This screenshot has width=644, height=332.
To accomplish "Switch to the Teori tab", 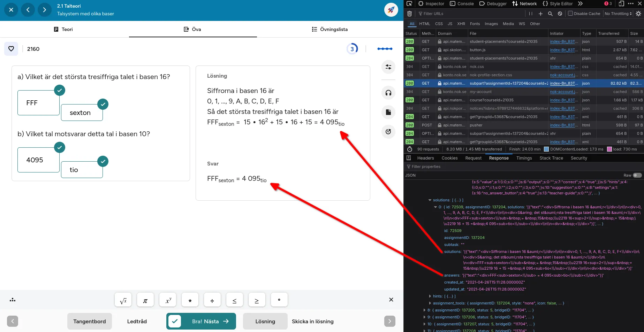I will tap(63, 29).
